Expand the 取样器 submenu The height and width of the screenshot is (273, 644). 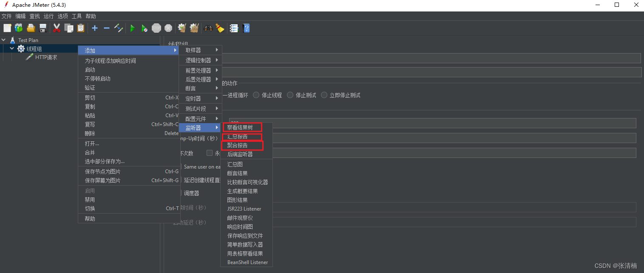tap(199, 50)
